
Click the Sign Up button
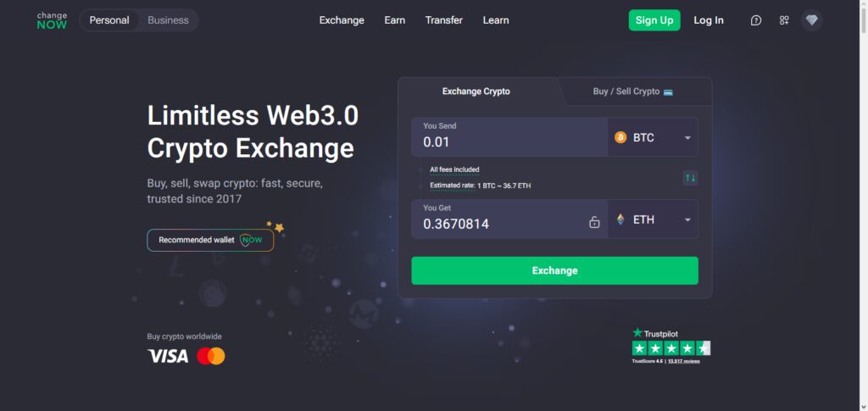point(654,20)
